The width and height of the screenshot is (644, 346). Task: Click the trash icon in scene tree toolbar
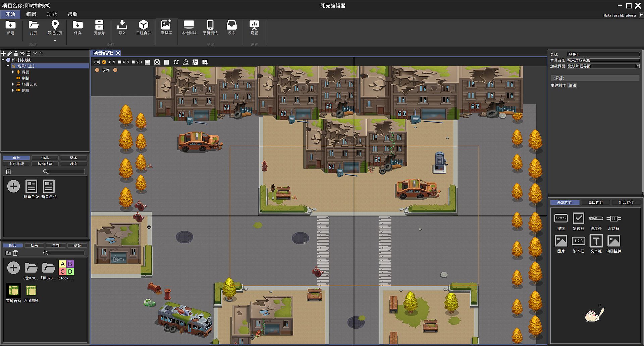pos(29,53)
